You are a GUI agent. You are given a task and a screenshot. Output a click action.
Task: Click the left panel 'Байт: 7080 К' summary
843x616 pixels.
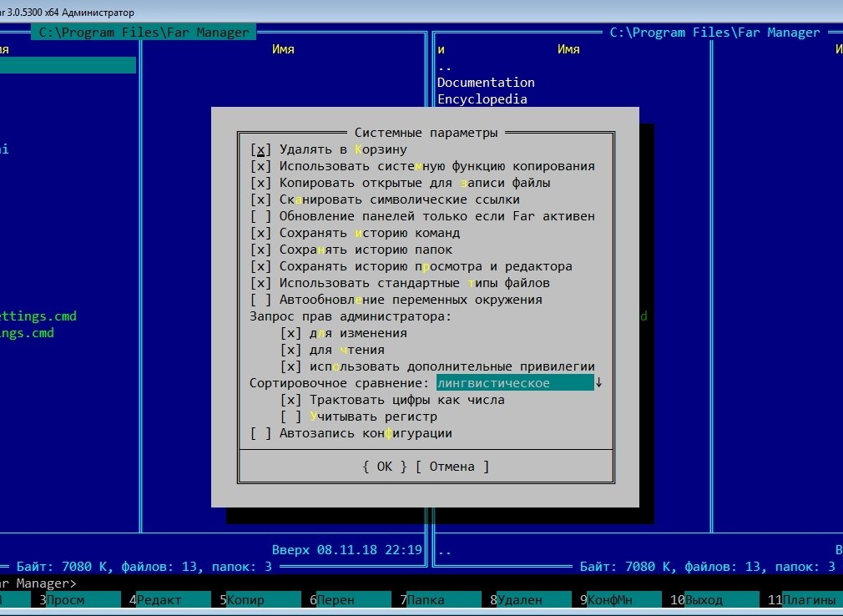tap(144, 567)
